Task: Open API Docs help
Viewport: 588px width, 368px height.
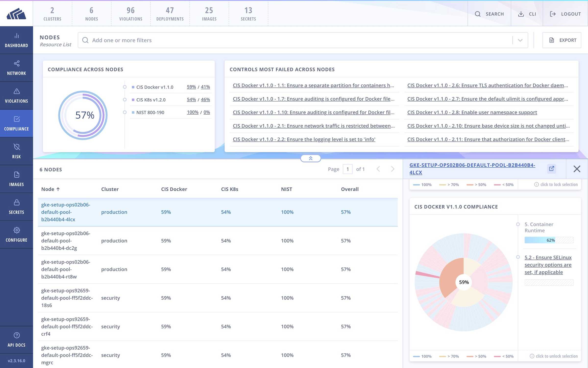Action: coord(16,340)
